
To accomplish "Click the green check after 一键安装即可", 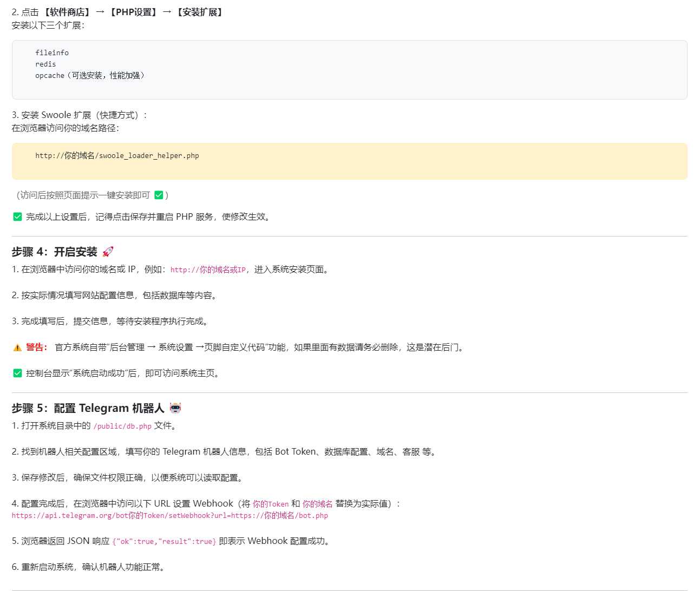I will pos(159,195).
